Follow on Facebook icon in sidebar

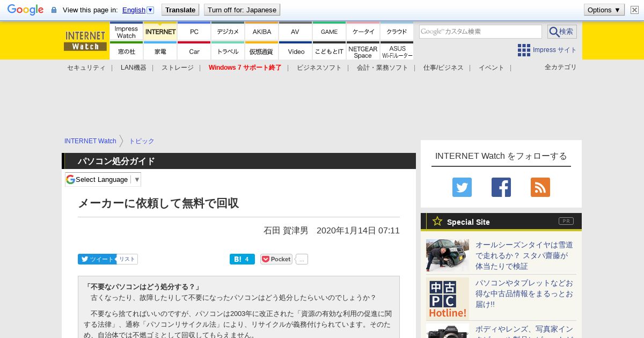pos(501,187)
